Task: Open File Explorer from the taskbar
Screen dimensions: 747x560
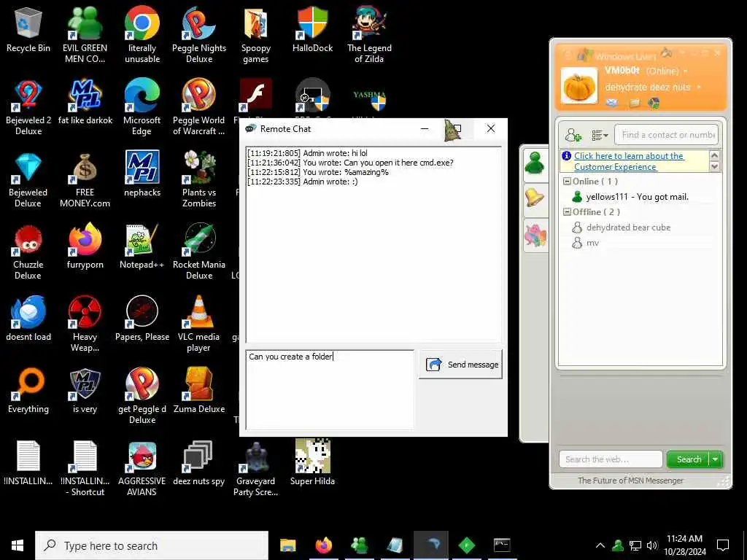Action: click(287, 545)
